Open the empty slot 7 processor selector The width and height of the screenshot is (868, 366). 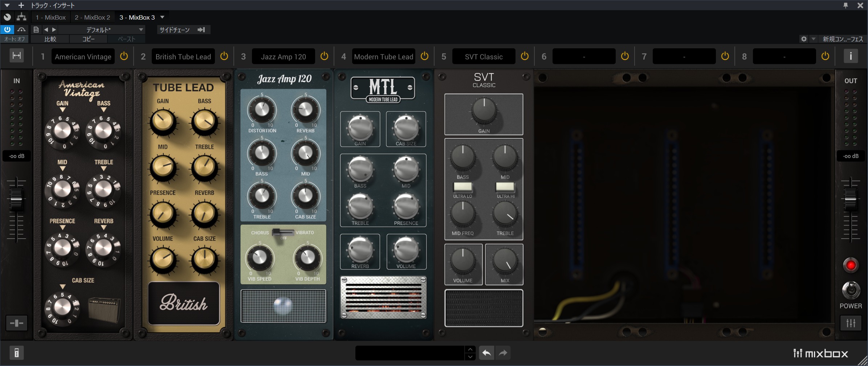(x=684, y=57)
